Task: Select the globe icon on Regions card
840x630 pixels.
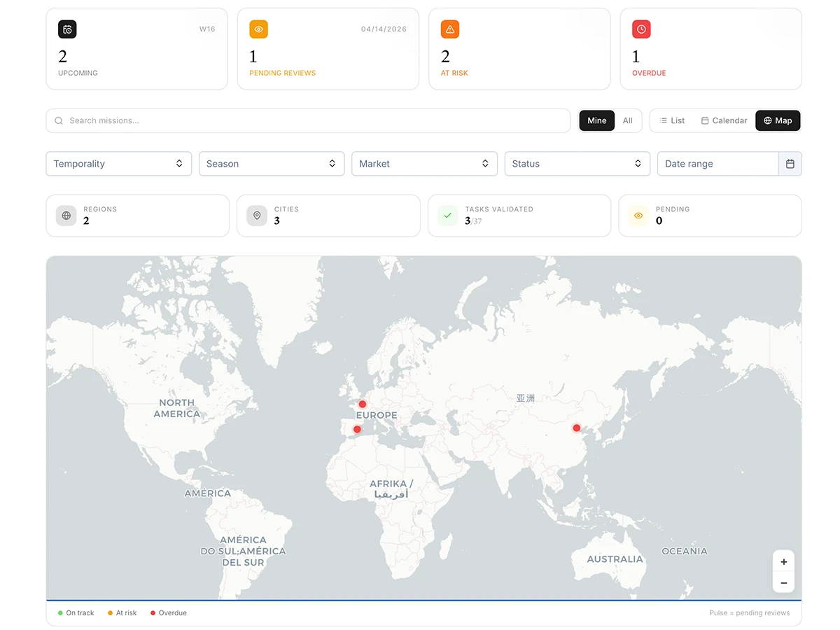Action: tap(66, 216)
